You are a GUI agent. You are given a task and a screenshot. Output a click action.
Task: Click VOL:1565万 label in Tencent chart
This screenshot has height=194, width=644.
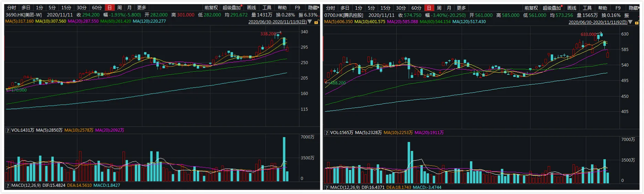point(342,133)
